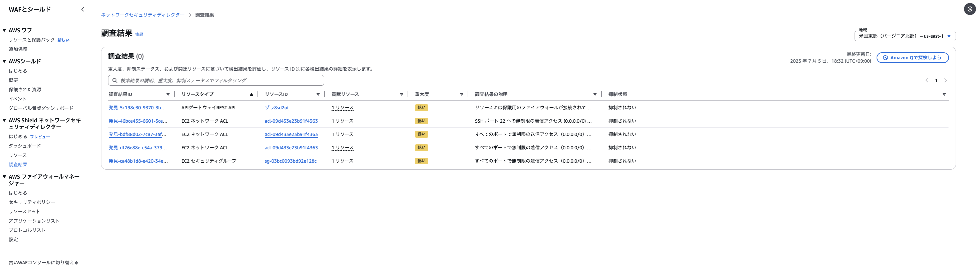This screenshot has width=980, height=270.
Task: Open セキュリティポリシー in sidebar
Action: (32, 202)
